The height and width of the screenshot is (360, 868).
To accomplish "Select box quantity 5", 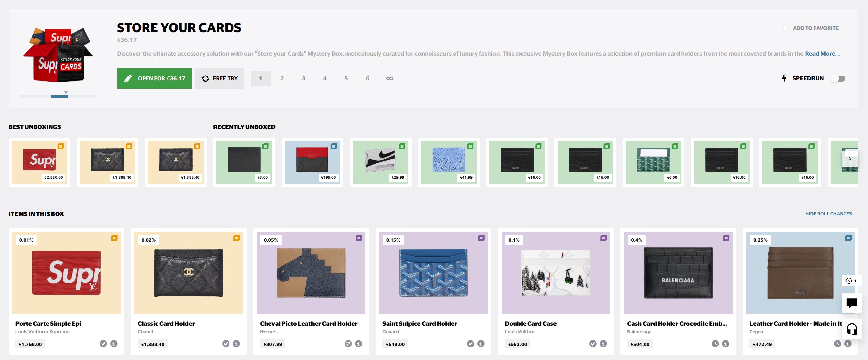I will tap(346, 78).
